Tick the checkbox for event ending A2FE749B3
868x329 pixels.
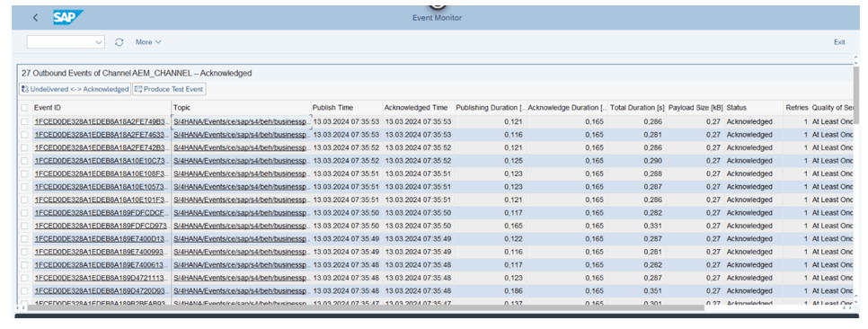pyautogui.click(x=24, y=121)
